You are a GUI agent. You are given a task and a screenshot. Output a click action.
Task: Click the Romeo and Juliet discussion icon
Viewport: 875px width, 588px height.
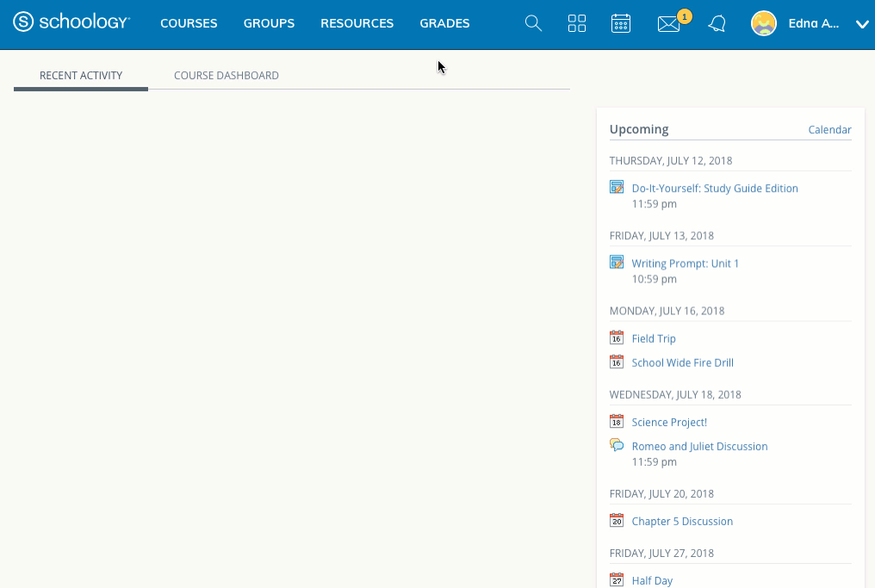(617, 446)
